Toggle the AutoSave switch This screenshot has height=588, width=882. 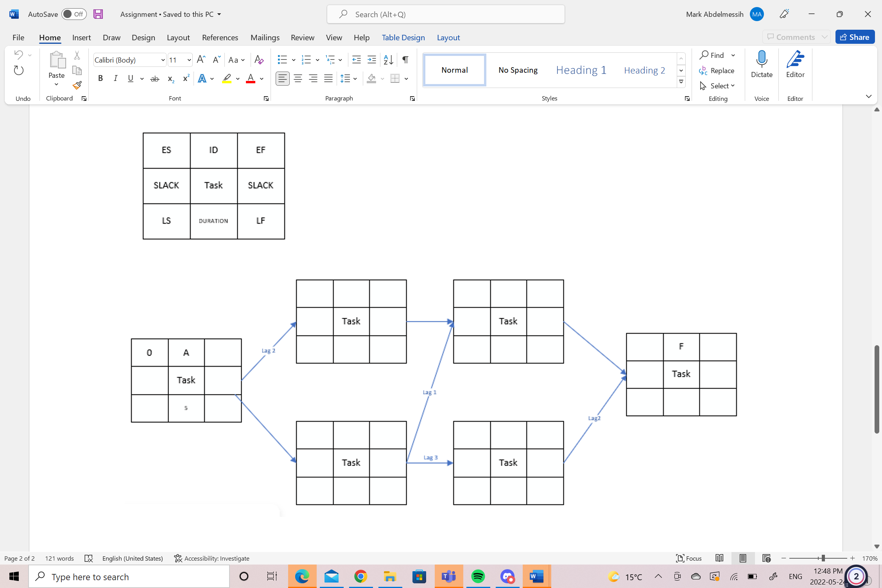tap(74, 14)
